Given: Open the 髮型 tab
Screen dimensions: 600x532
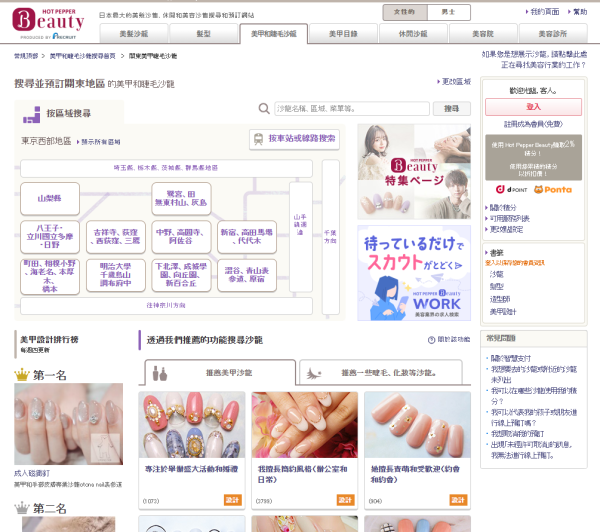Looking at the screenshot, I should click(204, 34).
